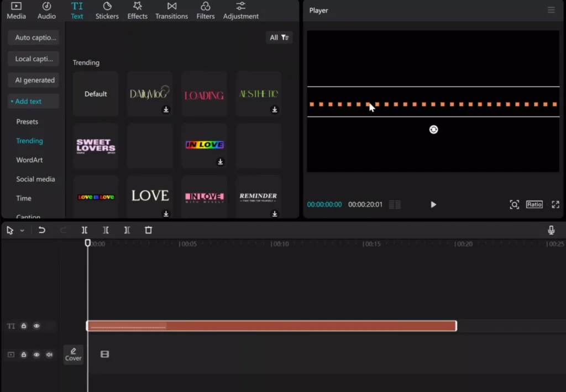
Task: Click the Split tool icon in timeline toolbar
Action: pos(85,230)
